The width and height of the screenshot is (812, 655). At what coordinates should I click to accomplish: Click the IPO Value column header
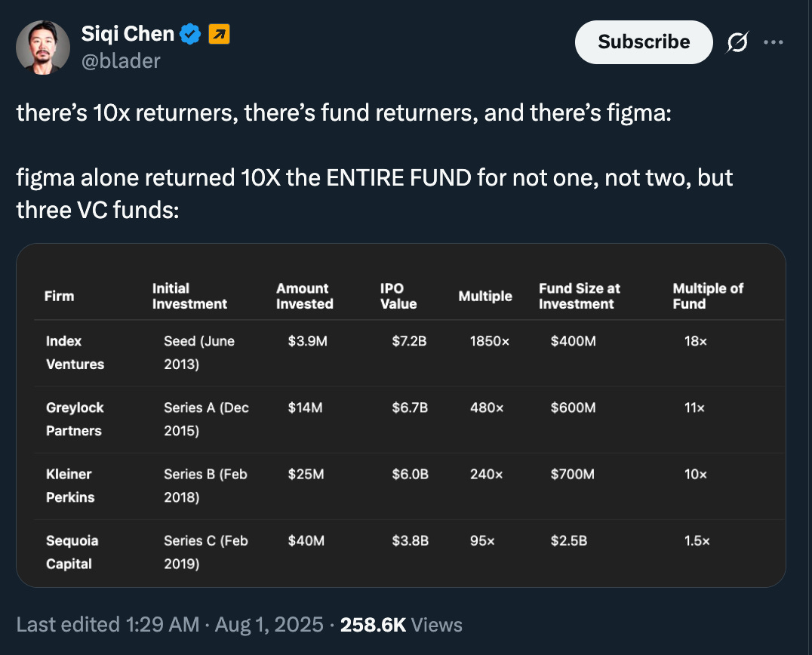pos(398,296)
